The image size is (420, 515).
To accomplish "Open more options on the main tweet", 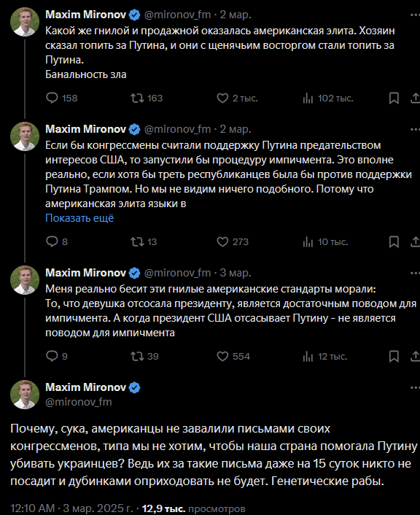I will point(415,387).
